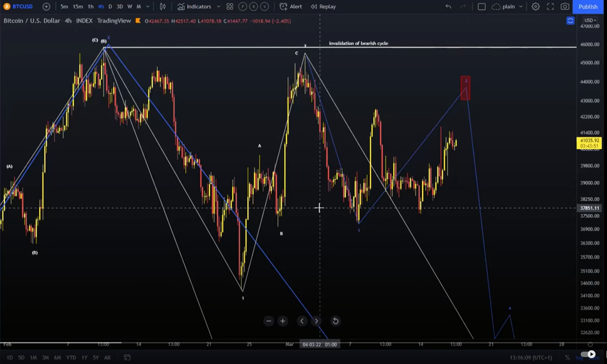Select the 4h timeframe
Screen dimensions: 607x364
(101, 6)
